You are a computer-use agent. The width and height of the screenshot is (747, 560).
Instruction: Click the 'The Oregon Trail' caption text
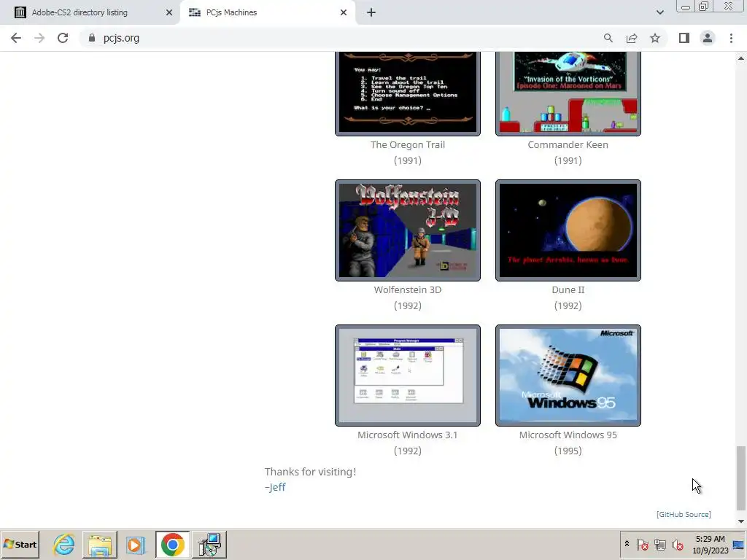coord(408,145)
